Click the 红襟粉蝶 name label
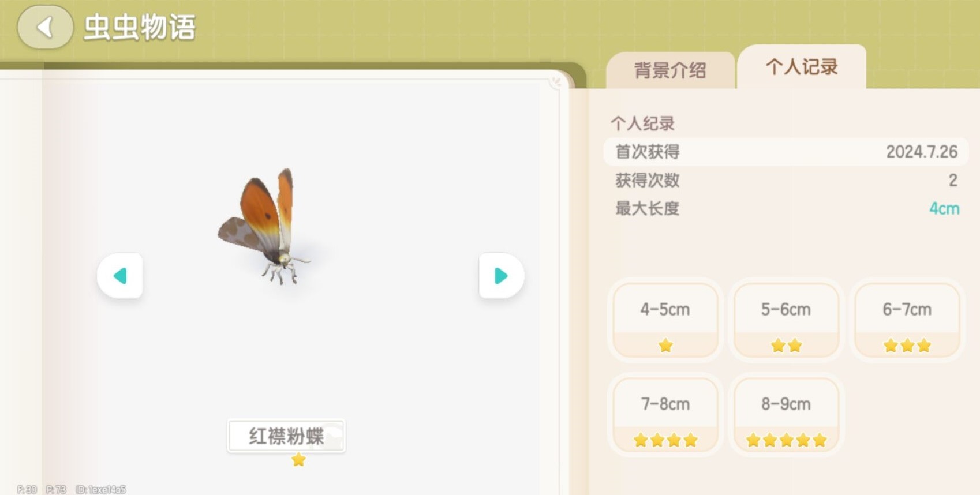Image resolution: width=980 pixels, height=495 pixels. 286,436
